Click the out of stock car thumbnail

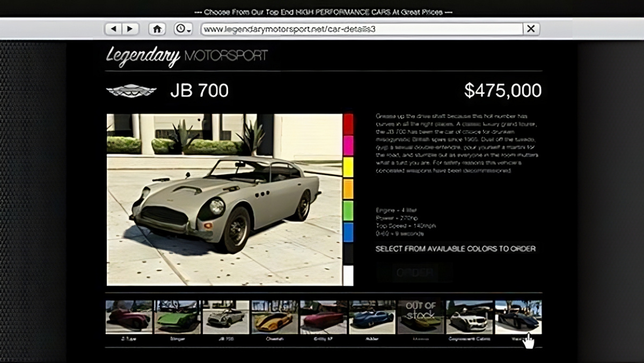(x=421, y=317)
